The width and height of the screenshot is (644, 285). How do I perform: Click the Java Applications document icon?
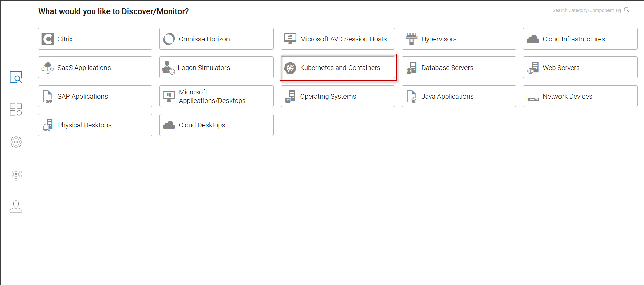pos(411,96)
